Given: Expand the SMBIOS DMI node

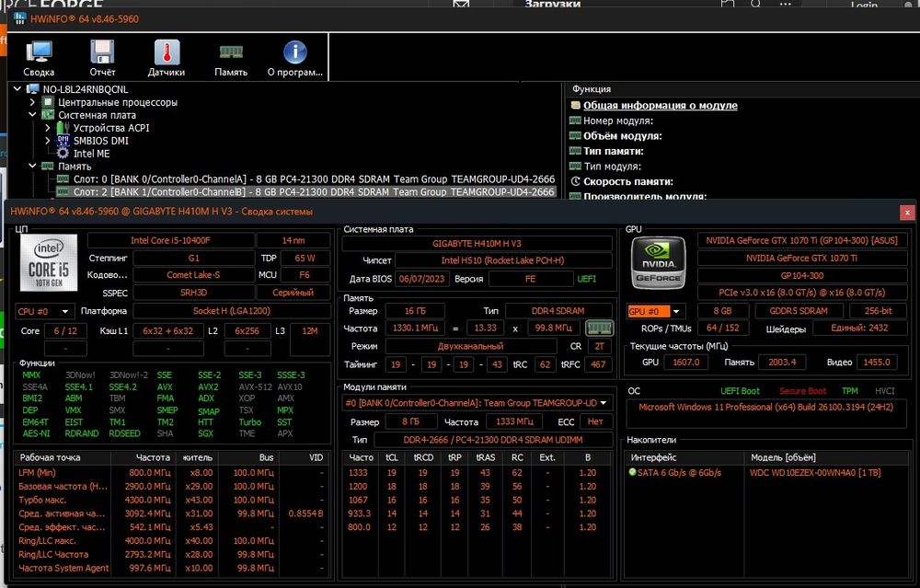Looking at the screenshot, I should pos(48,140).
